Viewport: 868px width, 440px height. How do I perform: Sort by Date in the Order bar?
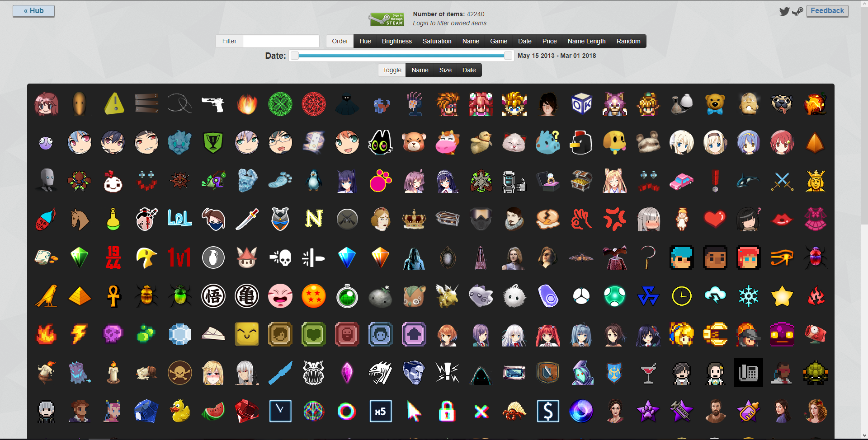[525, 41]
